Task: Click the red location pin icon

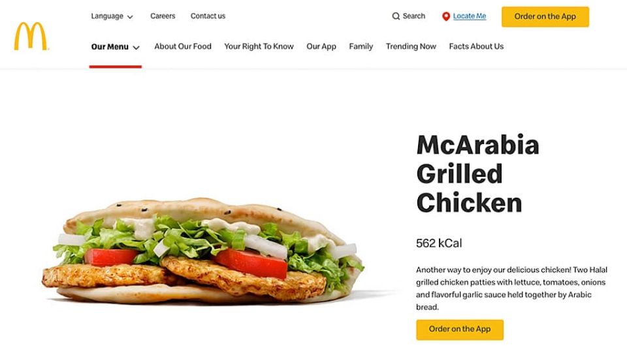Action: 446,16
